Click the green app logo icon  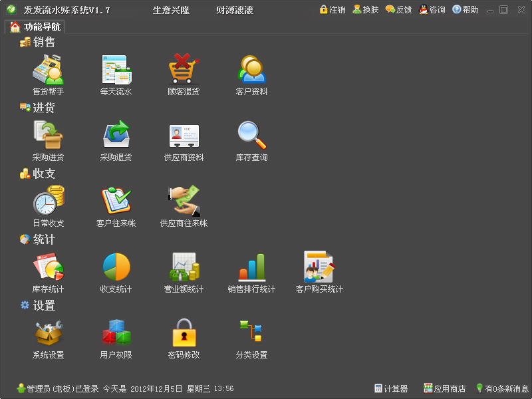tap(11, 9)
